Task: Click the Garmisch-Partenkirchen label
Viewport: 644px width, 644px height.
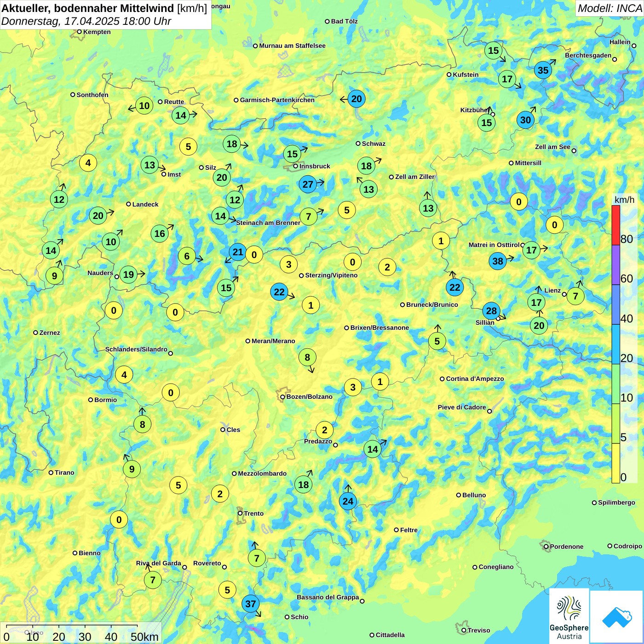Action: click(277, 100)
